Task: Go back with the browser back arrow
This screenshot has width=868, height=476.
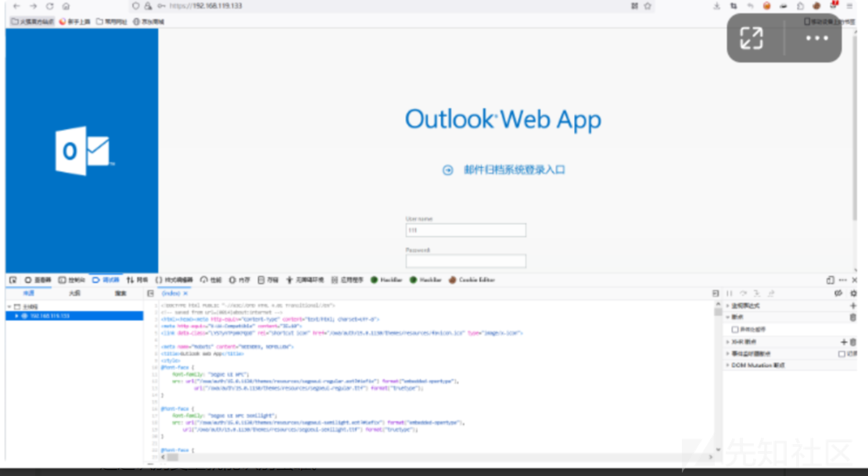Action: click(16, 6)
